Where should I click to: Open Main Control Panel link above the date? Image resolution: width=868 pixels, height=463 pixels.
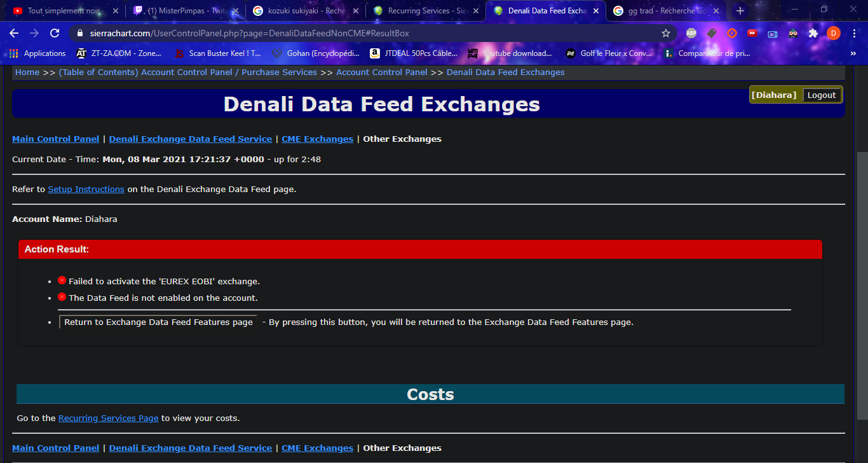(56, 139)
